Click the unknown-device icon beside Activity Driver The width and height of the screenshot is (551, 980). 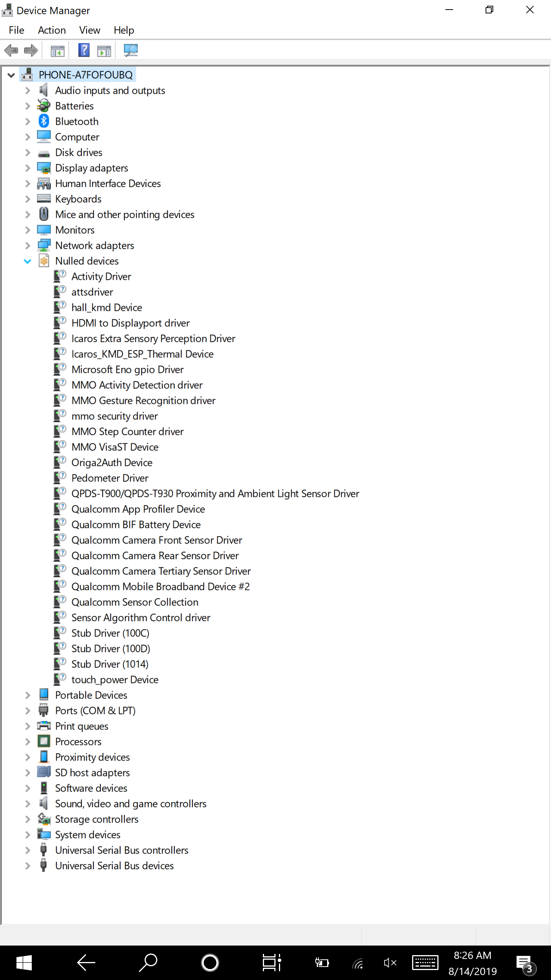(60, 276)
